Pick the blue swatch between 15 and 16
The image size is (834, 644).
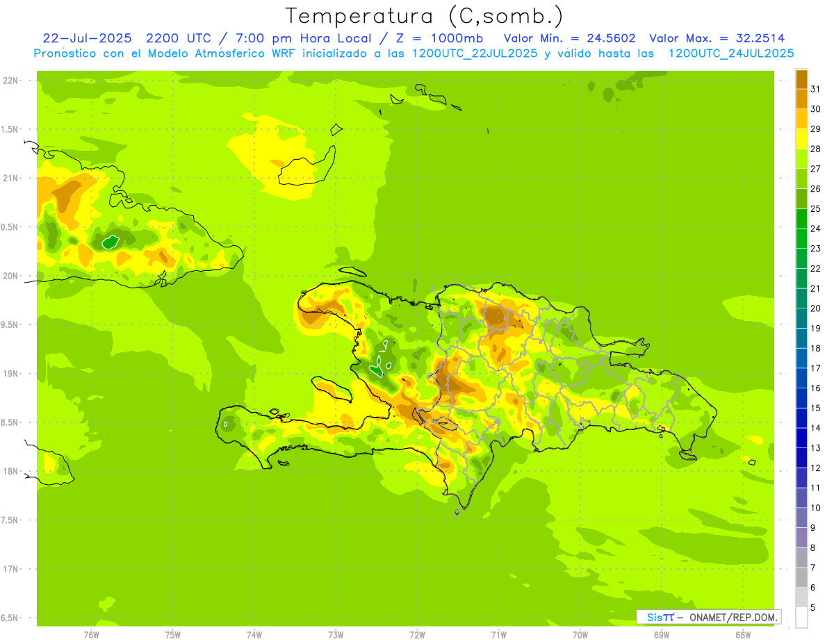tap(801, 398)
